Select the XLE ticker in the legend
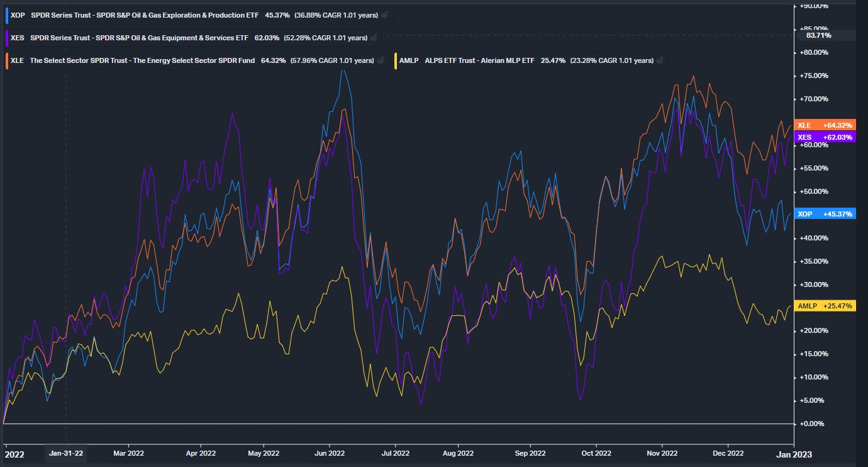Screen dimensions: 868x467 click(x=17, y=60)
